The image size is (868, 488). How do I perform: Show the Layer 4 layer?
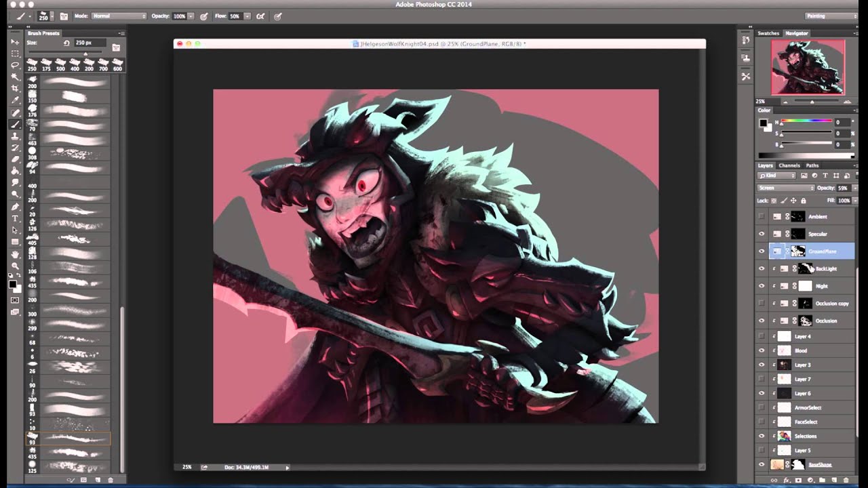pos(762,336)
